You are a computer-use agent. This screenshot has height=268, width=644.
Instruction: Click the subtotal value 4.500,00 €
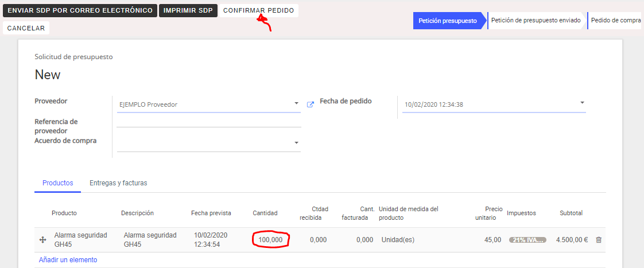coord(572,240)
